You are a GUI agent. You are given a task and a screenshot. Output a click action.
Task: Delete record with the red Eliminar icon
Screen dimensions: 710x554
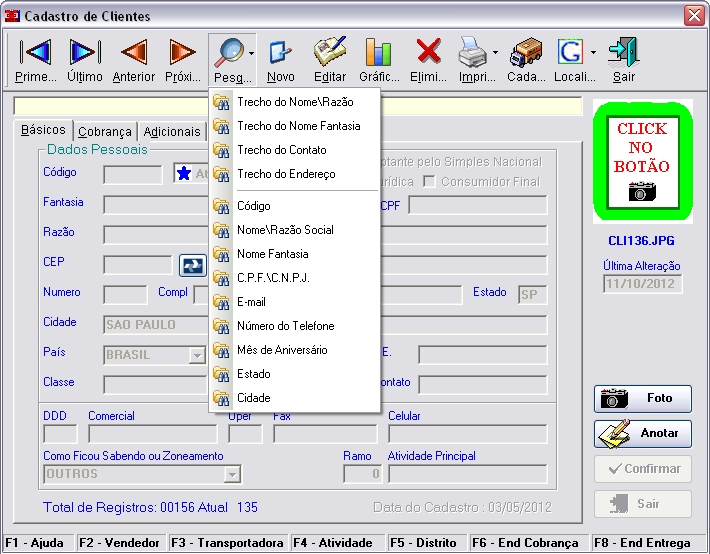428,59
